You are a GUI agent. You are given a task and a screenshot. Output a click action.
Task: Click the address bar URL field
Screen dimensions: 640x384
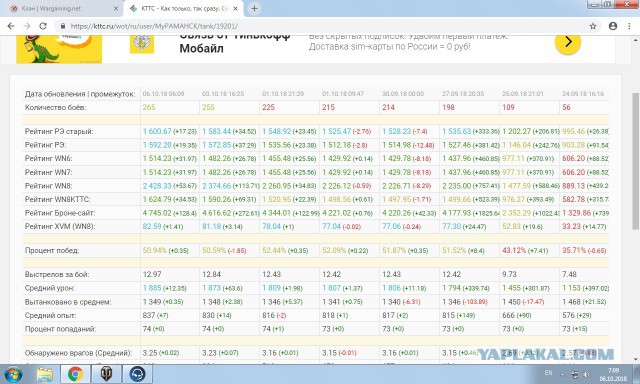click(322, 26)
